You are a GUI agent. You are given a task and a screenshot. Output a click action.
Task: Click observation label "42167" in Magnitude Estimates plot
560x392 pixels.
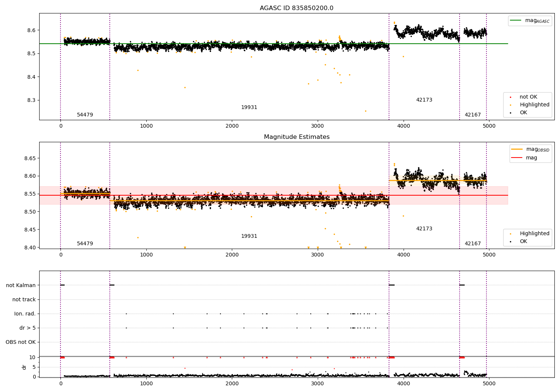click(x=473, y=244)
